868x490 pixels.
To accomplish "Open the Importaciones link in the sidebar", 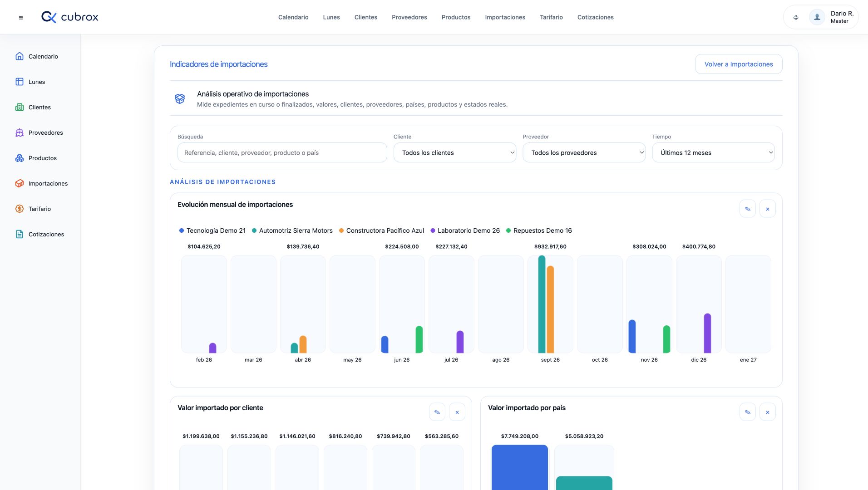I will point(48,183).
